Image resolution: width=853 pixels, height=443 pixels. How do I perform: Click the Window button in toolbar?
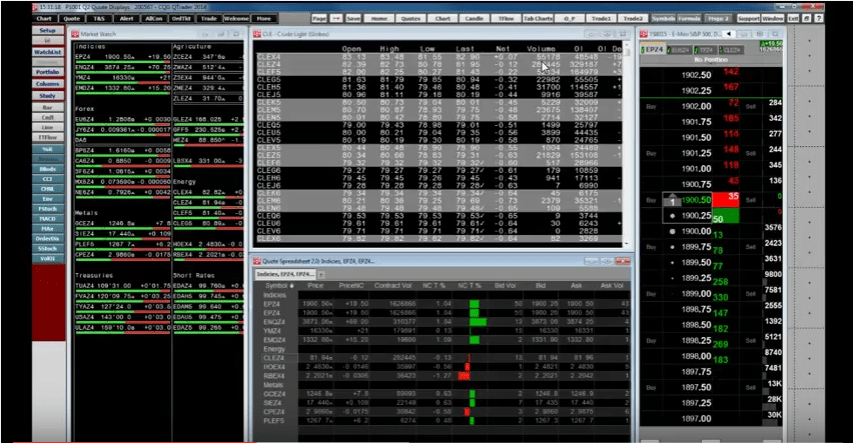pyautogui.click(x=772, y=19)
